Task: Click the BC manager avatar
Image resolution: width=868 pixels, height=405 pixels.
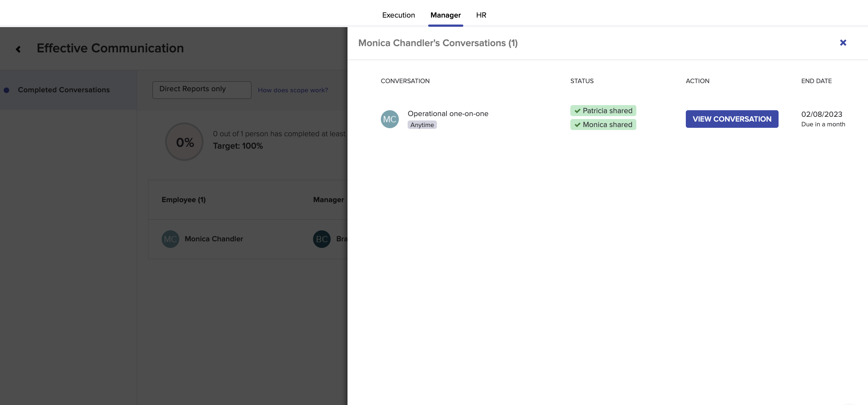Action: [x=322, y=239]
